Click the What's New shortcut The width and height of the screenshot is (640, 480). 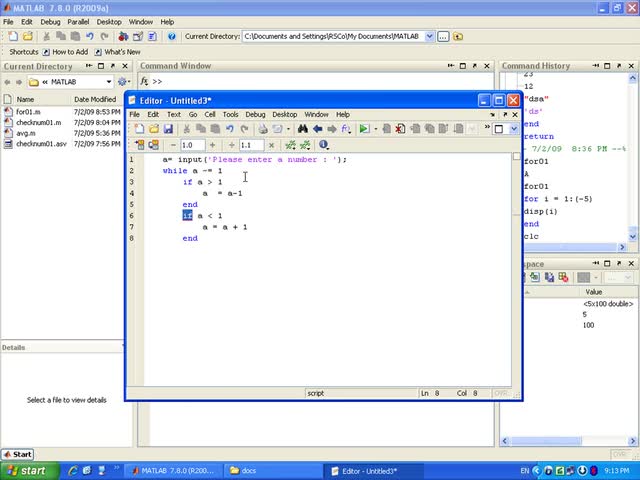[x=118, y=52]
